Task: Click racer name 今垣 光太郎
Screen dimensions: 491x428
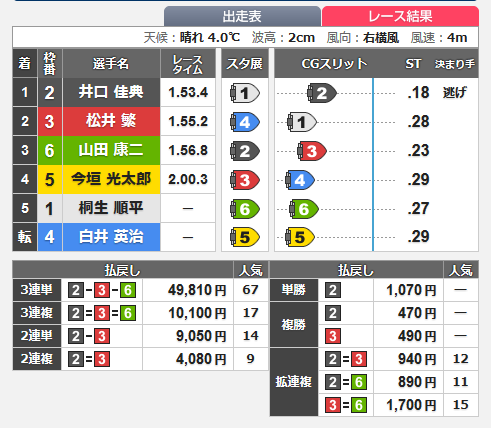Action: 111,179
